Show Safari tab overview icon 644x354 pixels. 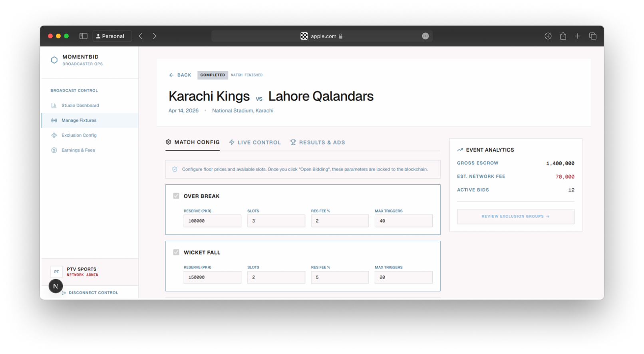click(593, 36)
